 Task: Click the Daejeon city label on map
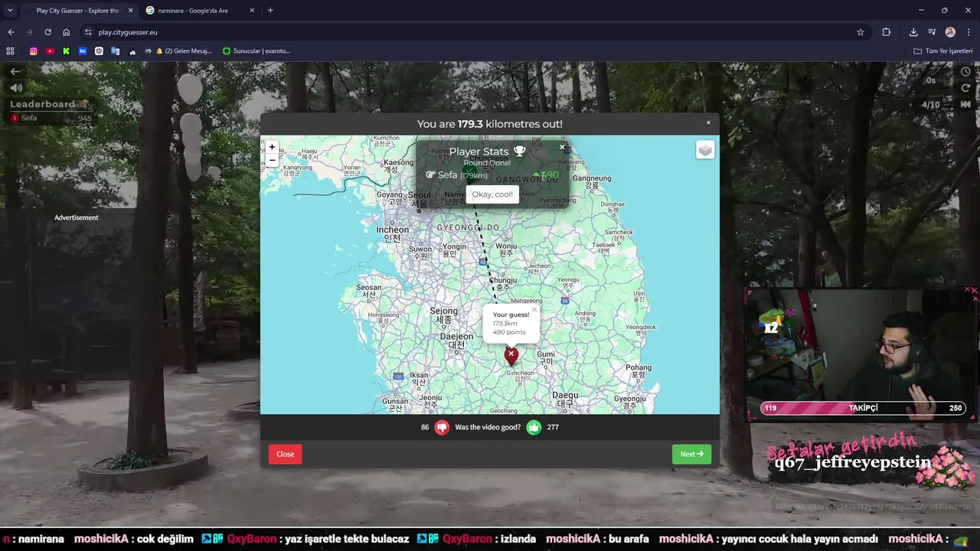(456, 341)
